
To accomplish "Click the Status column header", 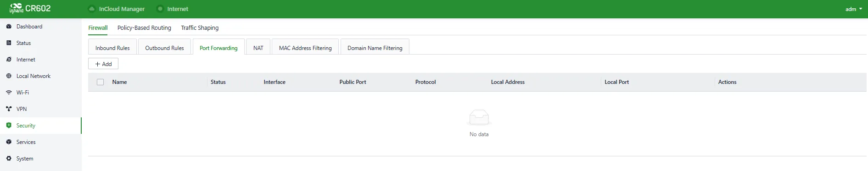I will tap(218, 82).
